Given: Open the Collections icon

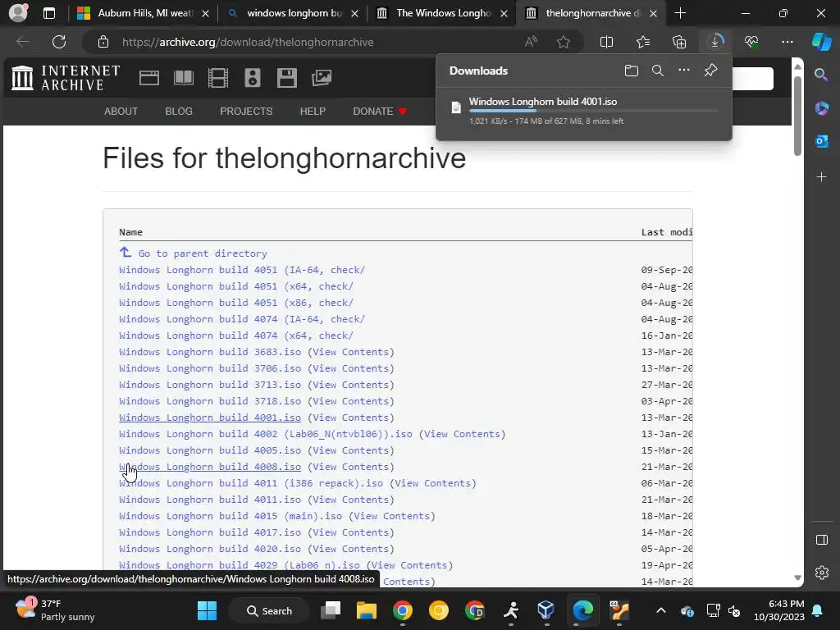Looking at the screenshot, I should click(x=678, y=42).
